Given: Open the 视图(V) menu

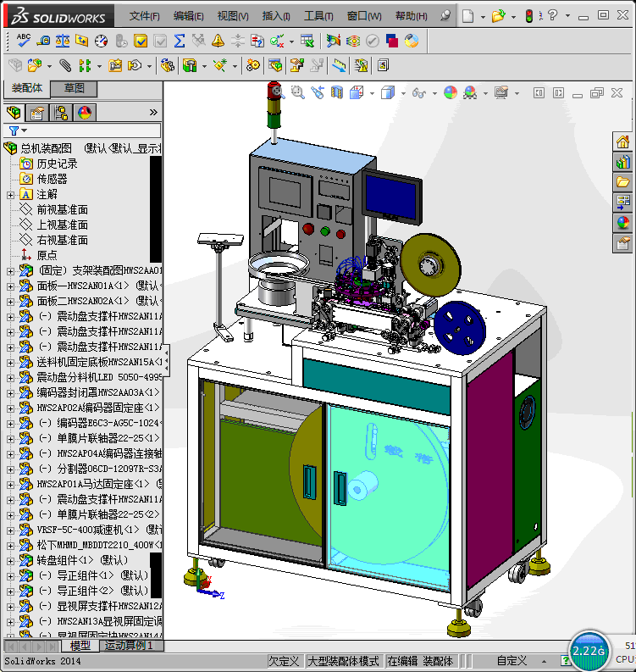Looking at the screenshot, I should pyautogui.click(x=233, y=16).
